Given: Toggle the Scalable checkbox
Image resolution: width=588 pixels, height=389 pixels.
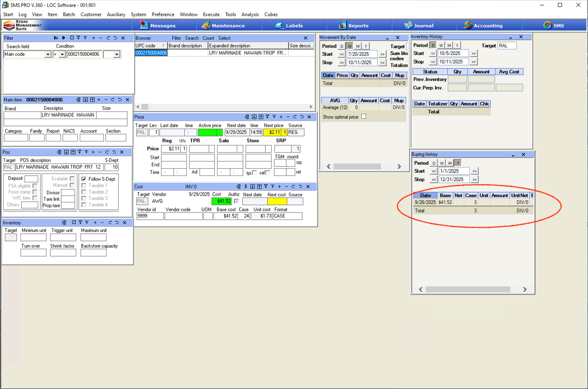Looking at the screenshot, I should (72, 179).
